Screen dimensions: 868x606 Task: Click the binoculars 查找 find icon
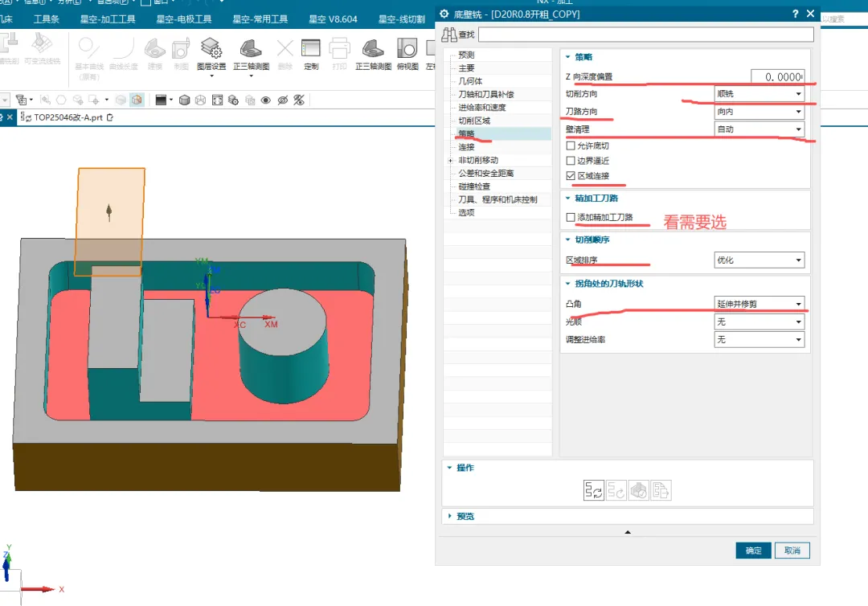click(449, 35)
